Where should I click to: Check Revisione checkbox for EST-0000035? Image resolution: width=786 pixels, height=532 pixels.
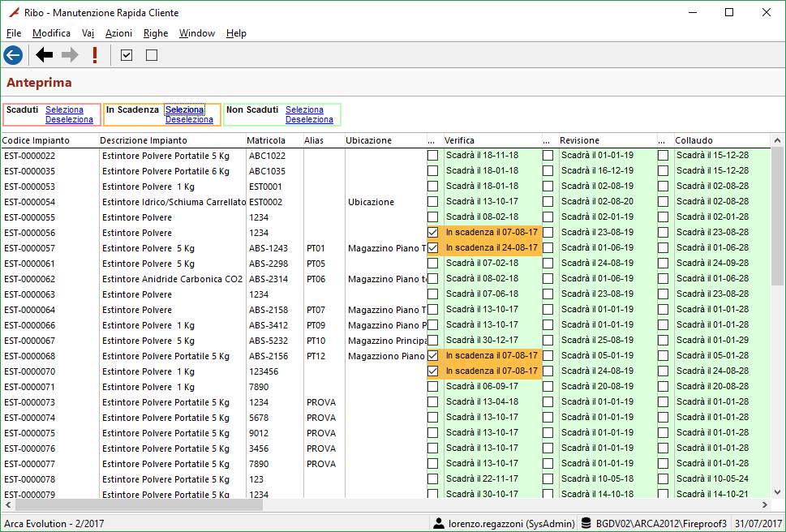point(548,171)
